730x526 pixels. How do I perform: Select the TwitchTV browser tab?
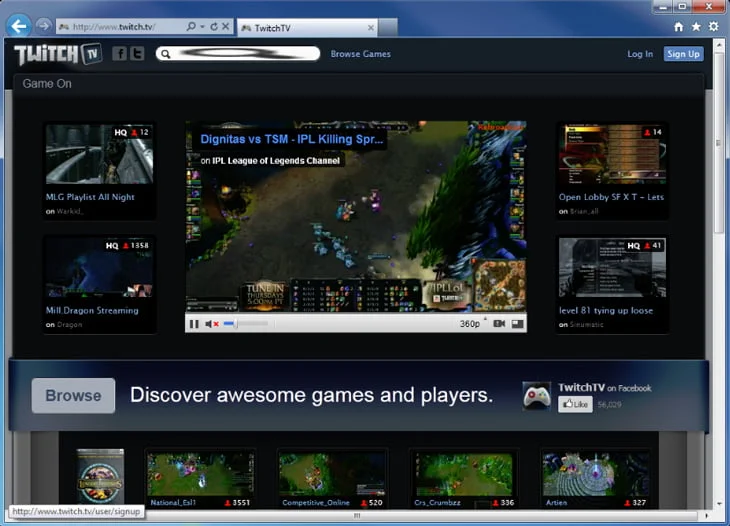click(x=307, y=28)
